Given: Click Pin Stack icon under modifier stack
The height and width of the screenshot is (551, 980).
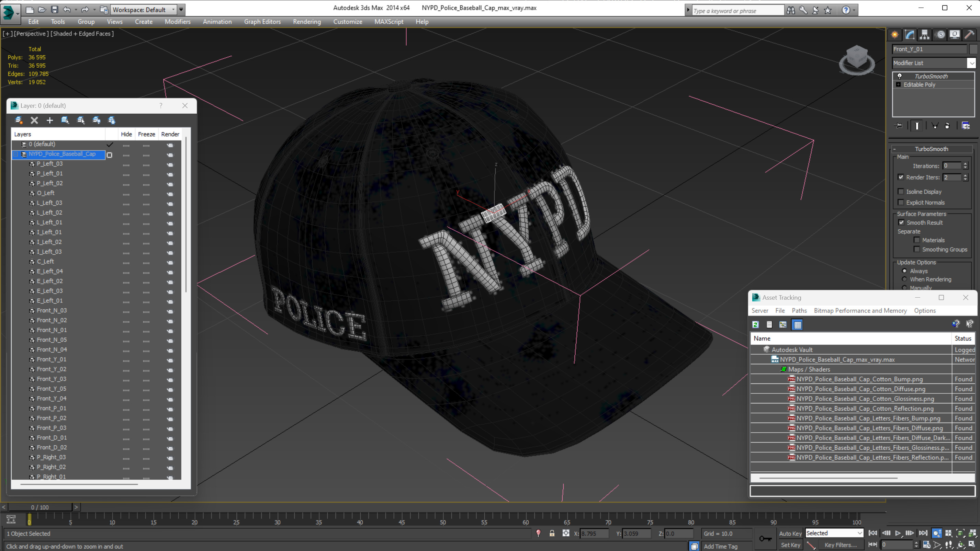Looking at the screenshot, I should point(899,126).
